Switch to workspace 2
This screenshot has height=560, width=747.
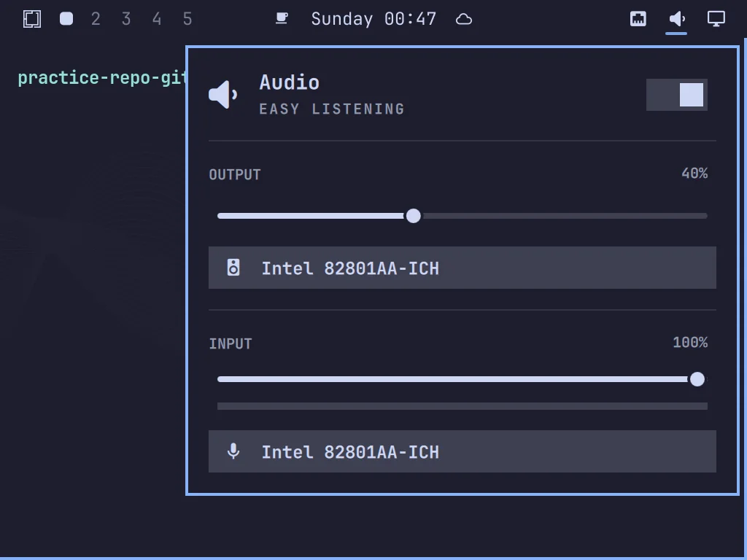96,19
